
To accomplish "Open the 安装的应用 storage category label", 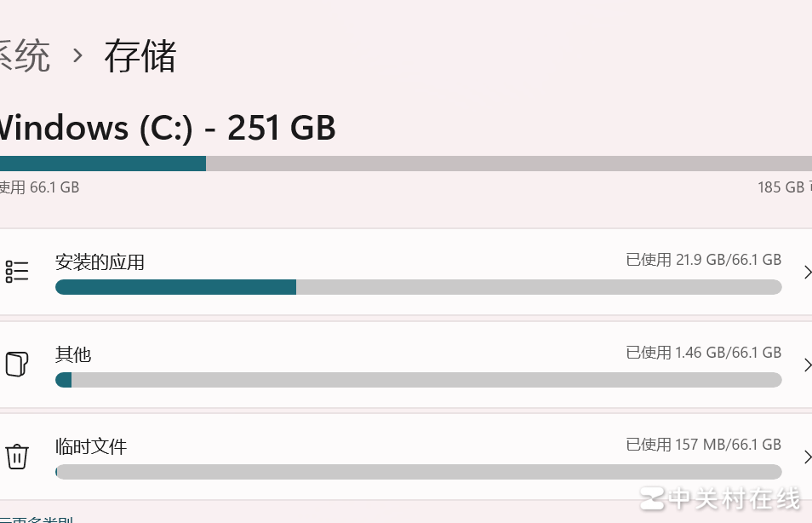I will pyautogui.click(x=100, y=262).
